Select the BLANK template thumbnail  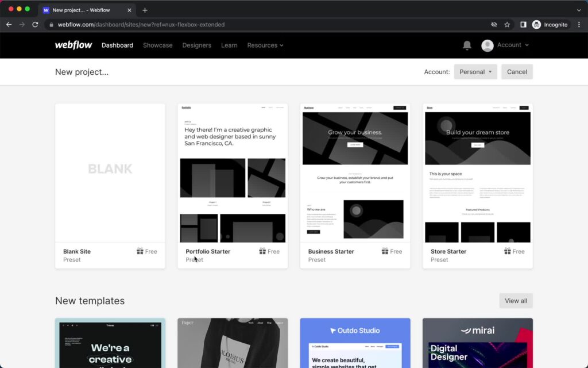coord(110,172)
